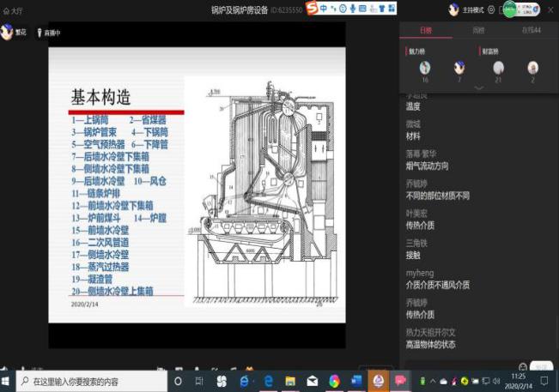This screenshot has height=392, width=559.
Task: Switch to the 周榜 tab
Action: click(478, 30)
